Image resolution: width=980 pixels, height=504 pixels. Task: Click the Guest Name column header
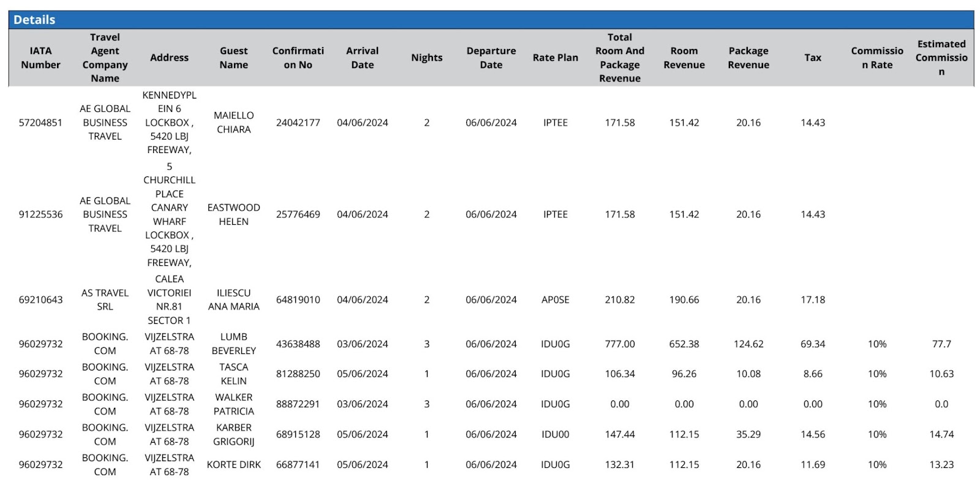233,58
